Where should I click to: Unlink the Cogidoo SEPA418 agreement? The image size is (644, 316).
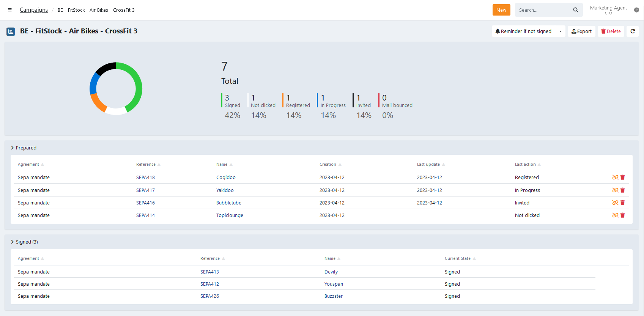pyautogui.click(x=615, y=178)
